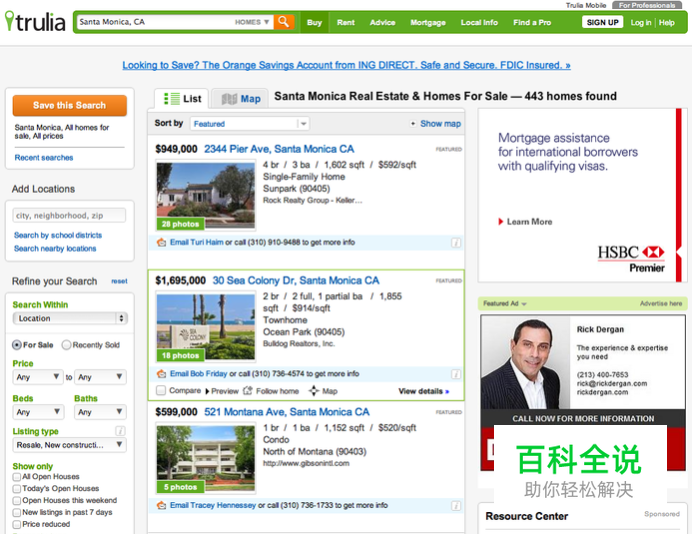This screenshot has width=692, height=534.
Task: Enable Today's Open Houses checkbox
Action: click(17, 489)
